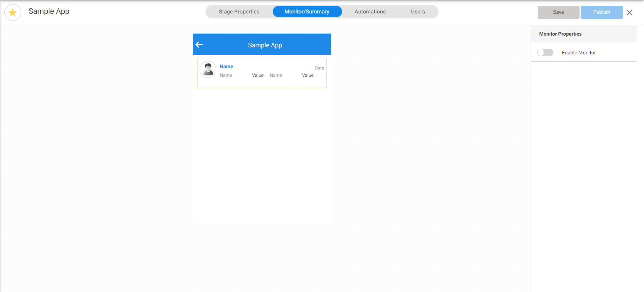Image resolution: width=644 pixels, height=292 pixels.
Task: Select the left gray Name label
Action: 226,75
